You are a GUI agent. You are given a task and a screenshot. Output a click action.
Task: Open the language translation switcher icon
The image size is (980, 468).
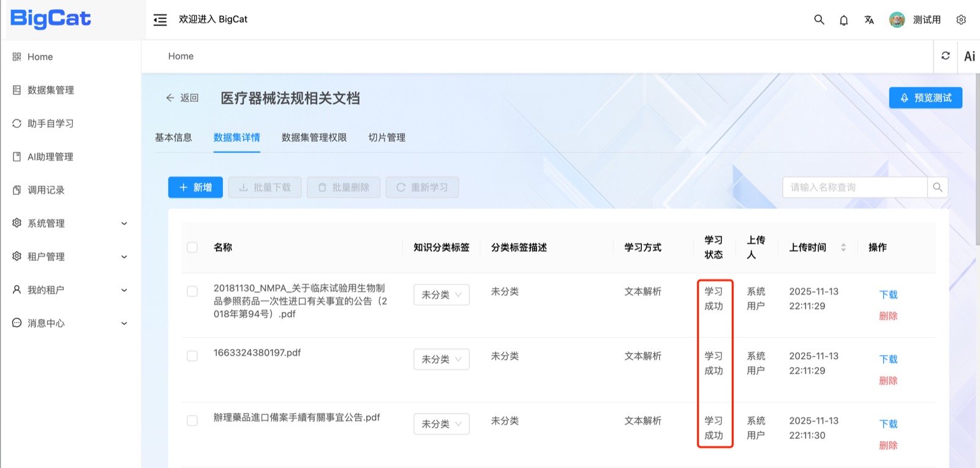pos(869,20)
